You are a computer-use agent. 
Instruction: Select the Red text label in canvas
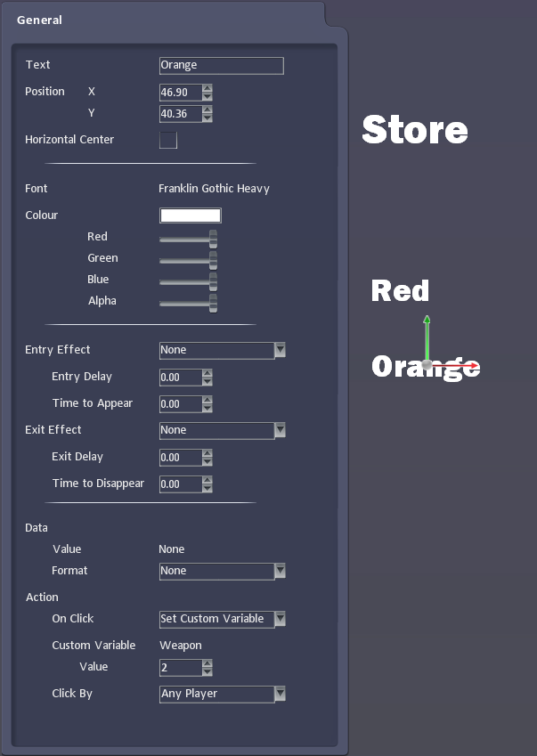pyautogui.click(x=400, y=291)
